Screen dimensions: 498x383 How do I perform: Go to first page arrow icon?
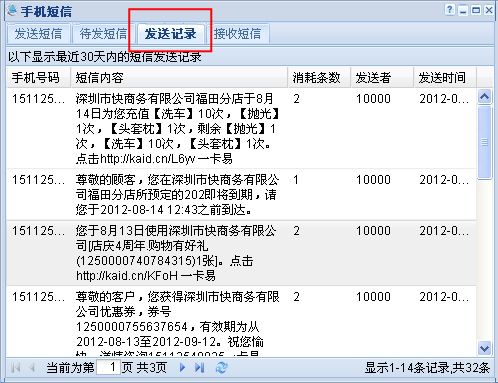click(x=15, y=368)
